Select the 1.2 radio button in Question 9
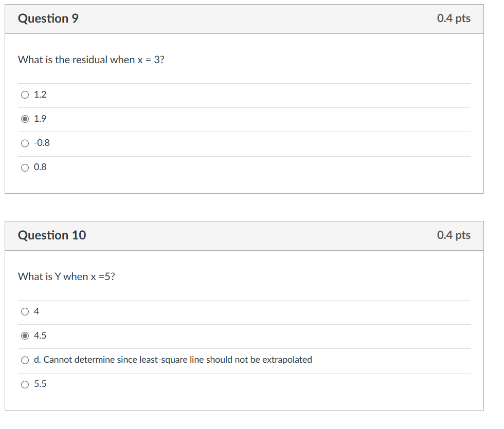The image size is (504, 429). click(x=25, y=95)
